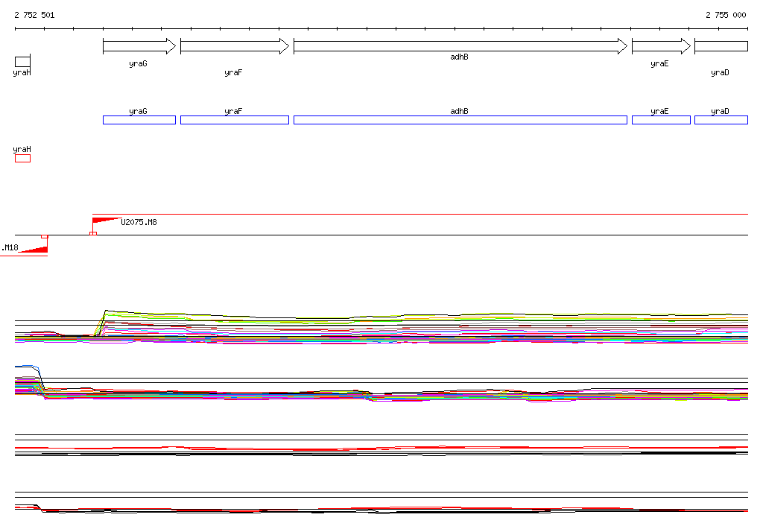
Task: Click the red yraH segment box
Action: tap(22, 158)
